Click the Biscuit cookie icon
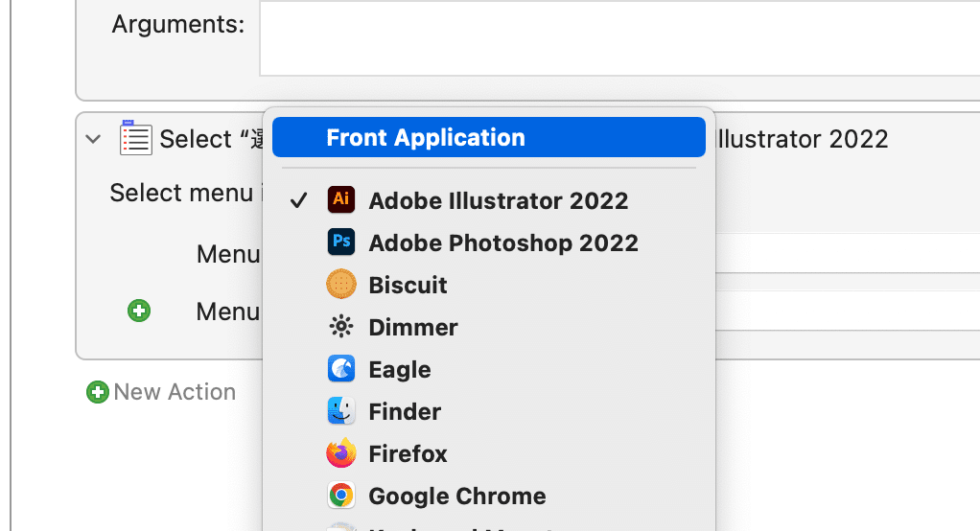Screen dimensions: 980x531 click(x=341, y=285)
